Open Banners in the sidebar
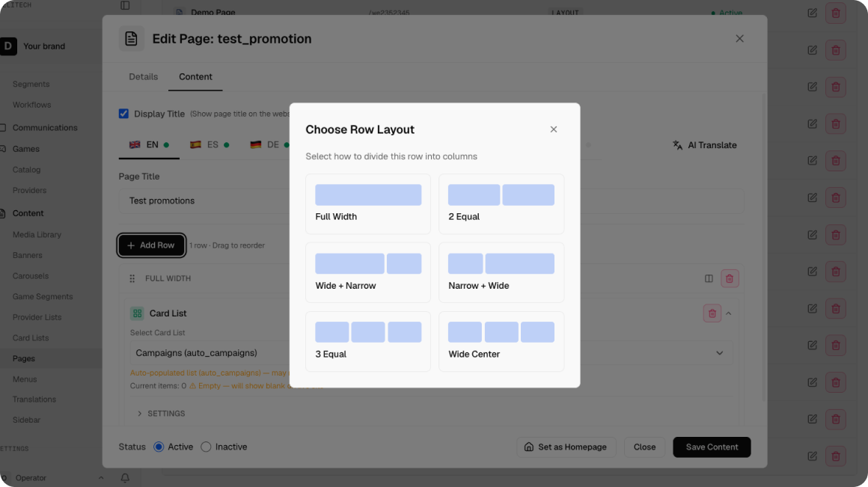 (27, 255)
